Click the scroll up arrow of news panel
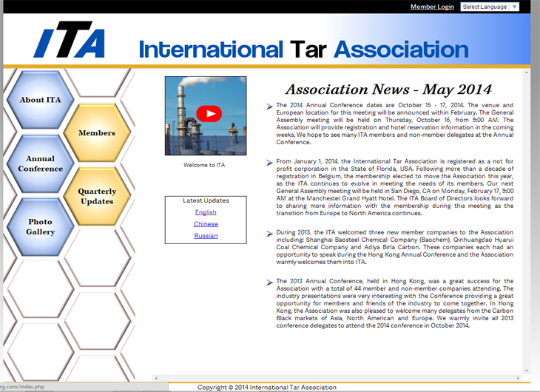Viewport: 540px width, 392px height. pyautogui.click(x=527, y=74)
